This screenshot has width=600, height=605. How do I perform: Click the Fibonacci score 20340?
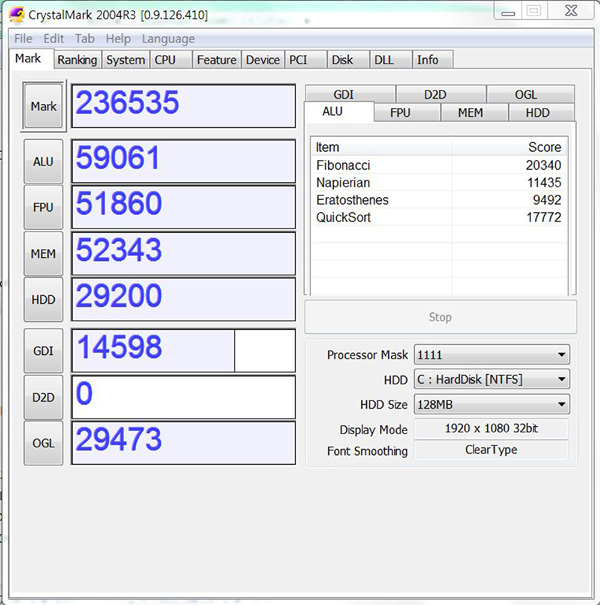[x=543, y=165]
